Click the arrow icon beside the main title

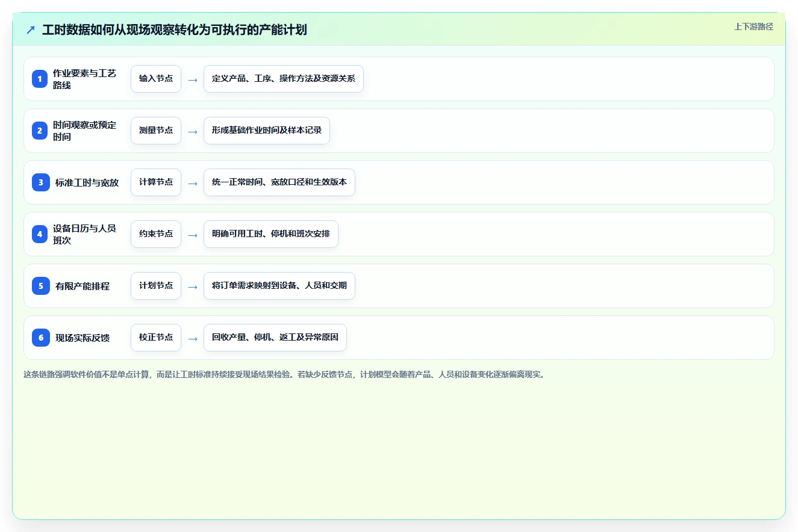pos(31,30)
